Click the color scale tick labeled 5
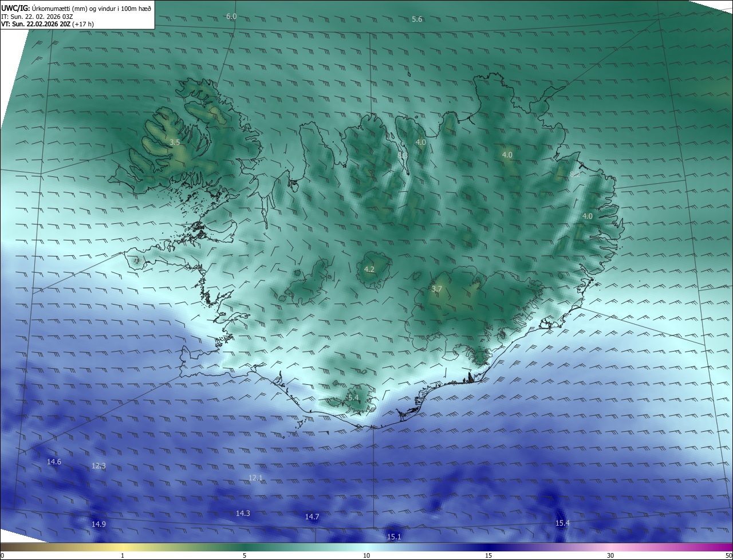733x560 pixels. 245,555
